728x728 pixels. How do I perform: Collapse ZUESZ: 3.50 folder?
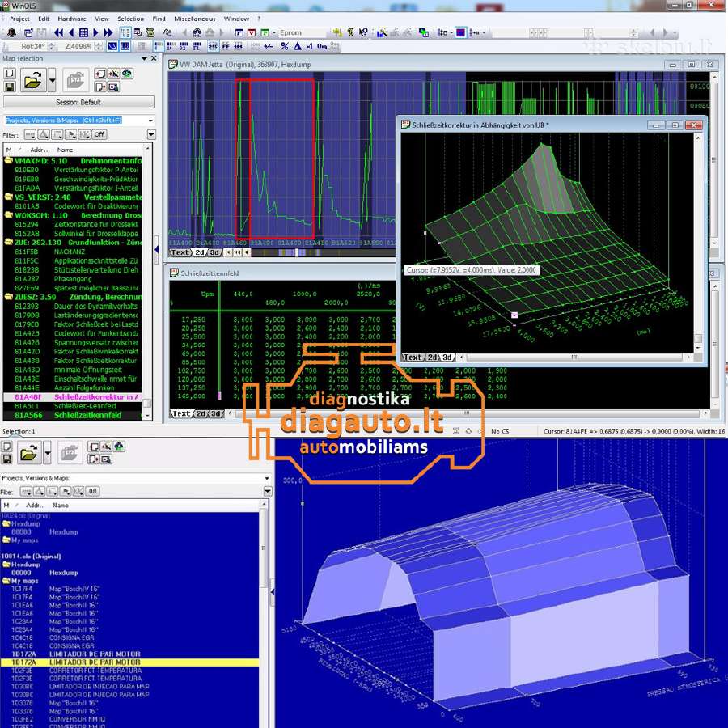(x=8, y=297)
